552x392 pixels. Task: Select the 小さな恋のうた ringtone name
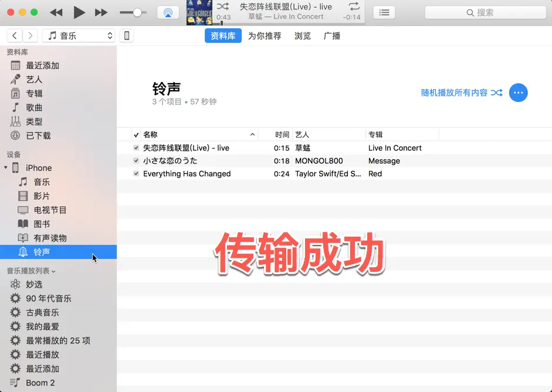tap(170, 161)
